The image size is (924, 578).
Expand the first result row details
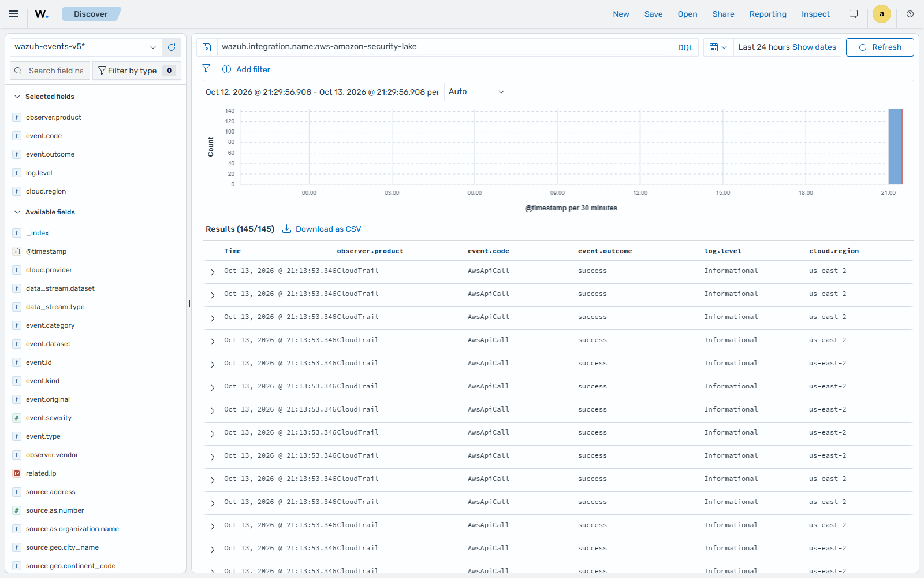pyautogui.click(x=213, y=272)
